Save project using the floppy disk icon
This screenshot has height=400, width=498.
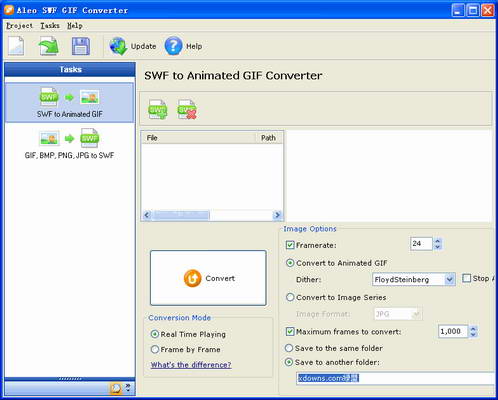[x=81, y=46]
